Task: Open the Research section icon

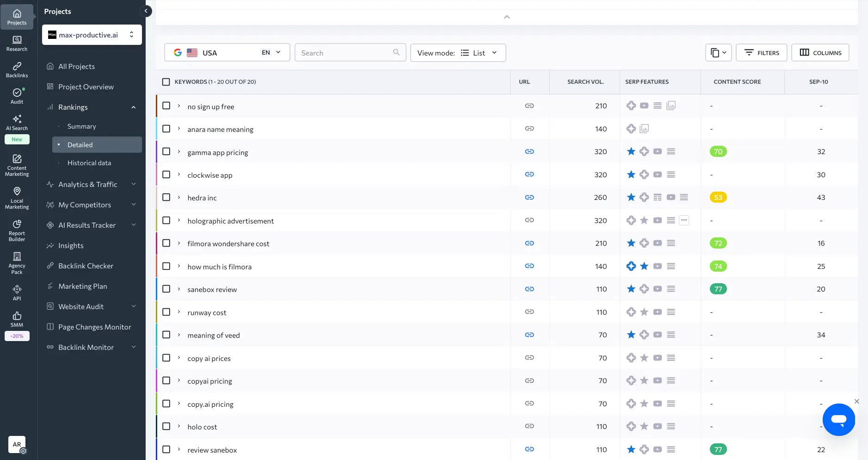Action: pyautogui.click(x=17, y=44)
